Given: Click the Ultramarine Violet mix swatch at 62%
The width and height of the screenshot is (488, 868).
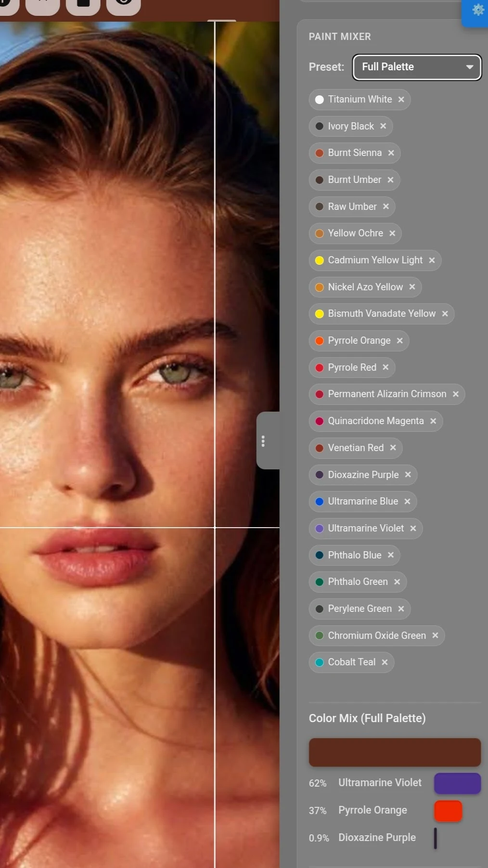Looking at the screenshot, I should pos(457,783).
